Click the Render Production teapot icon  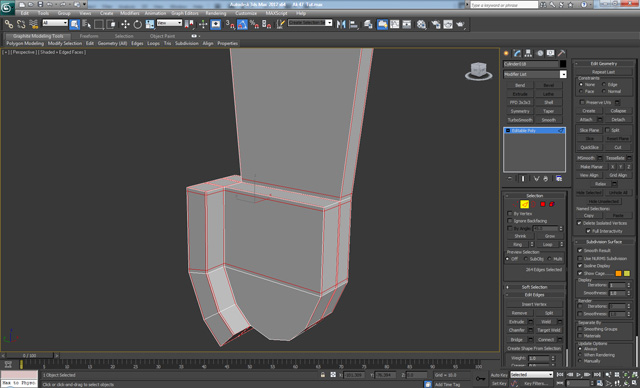coord(460,24)
